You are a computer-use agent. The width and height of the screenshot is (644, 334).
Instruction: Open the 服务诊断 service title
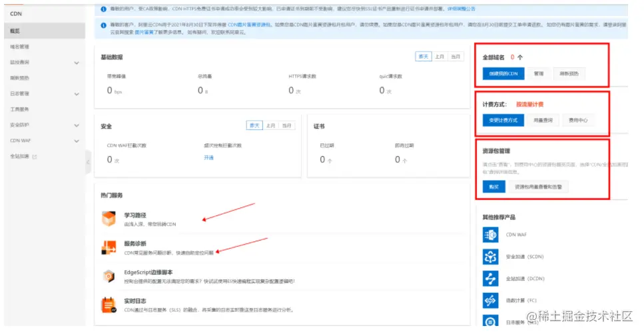135,243
